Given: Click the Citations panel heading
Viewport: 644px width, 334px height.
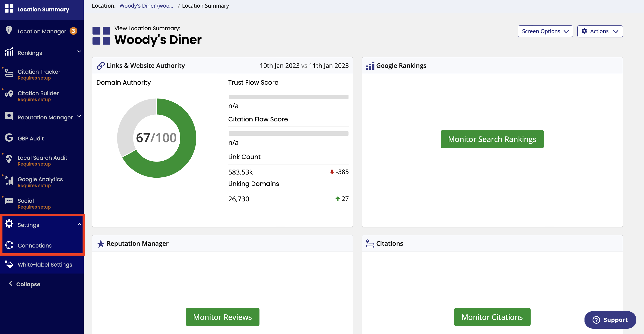Looking at the screenshot, I should [x=389, y=243].
